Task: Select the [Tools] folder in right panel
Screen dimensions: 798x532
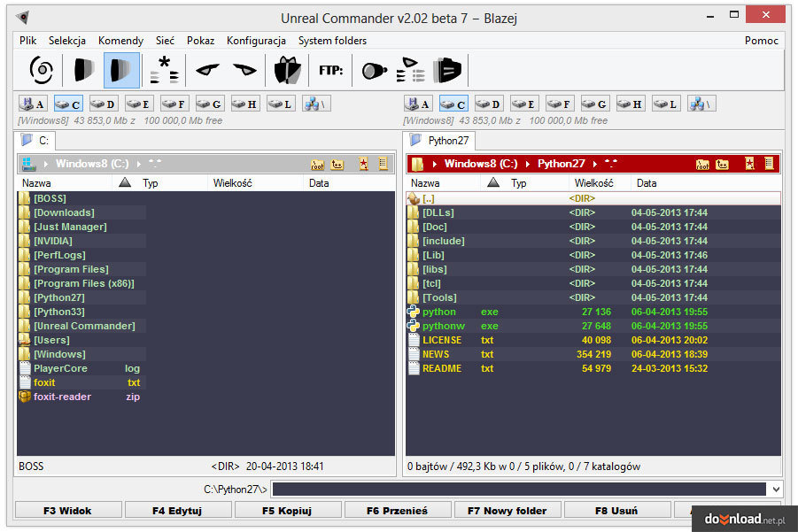Action: 593,297
